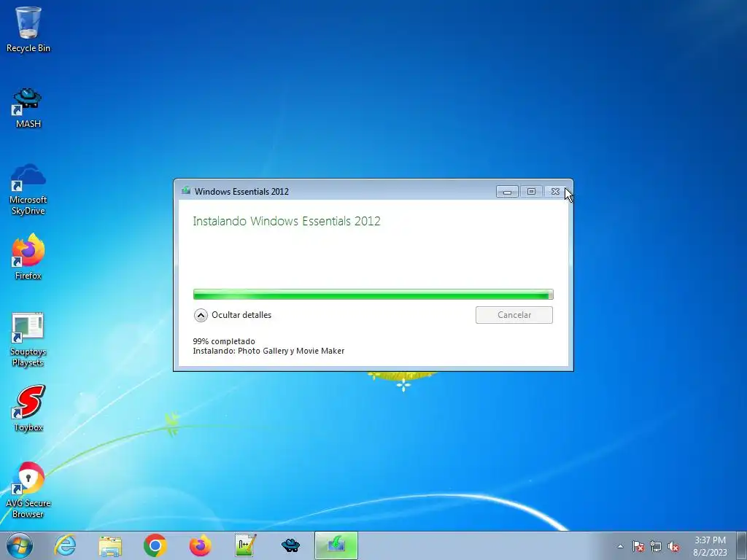Select the Microsoft SkyDrive desktop shortcut
Image resolution: width=747 pixels, height=560 pixels.
[x=28, y=189]
